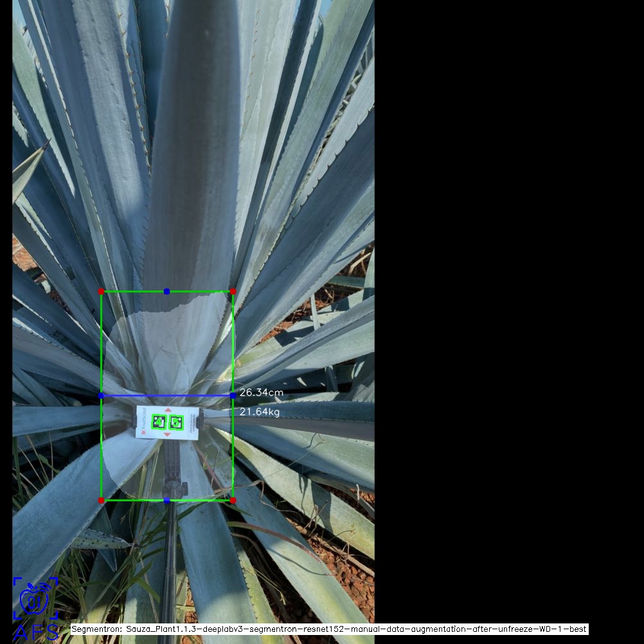The width and height of the screenshot is (644, 644).
Task: Click the left green-boxed marker on the card
Action: (x=159, y=422)
